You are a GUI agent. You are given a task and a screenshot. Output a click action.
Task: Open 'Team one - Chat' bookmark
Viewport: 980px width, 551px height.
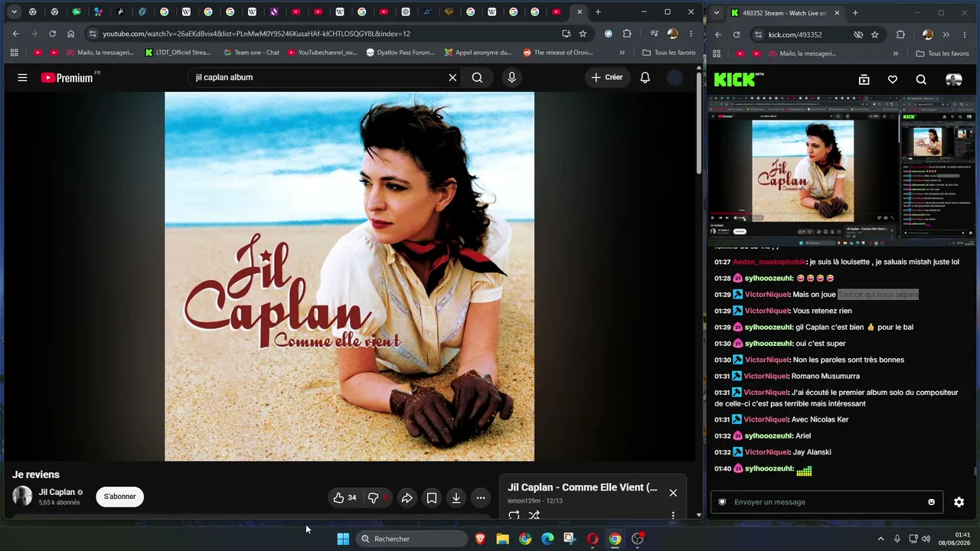(251, 53)
